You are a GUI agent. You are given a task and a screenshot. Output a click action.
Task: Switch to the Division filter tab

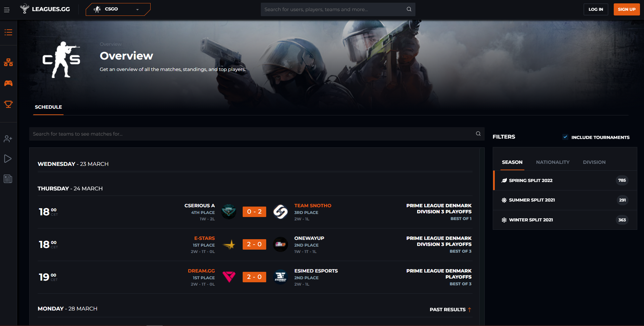pos(594,162)
